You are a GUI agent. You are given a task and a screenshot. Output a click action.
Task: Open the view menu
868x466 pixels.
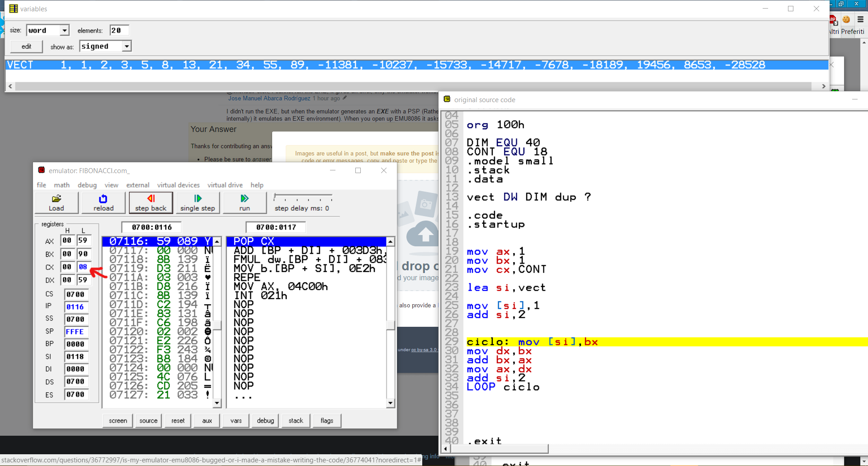(111, 185)
